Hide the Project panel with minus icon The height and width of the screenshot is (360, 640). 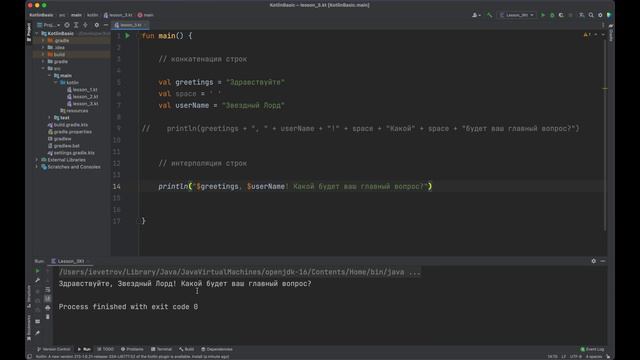tap(106, 25)
